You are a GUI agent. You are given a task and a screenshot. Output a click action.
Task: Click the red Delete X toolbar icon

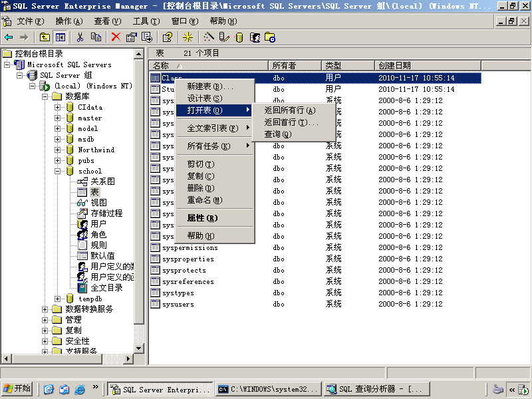[116, 37]
